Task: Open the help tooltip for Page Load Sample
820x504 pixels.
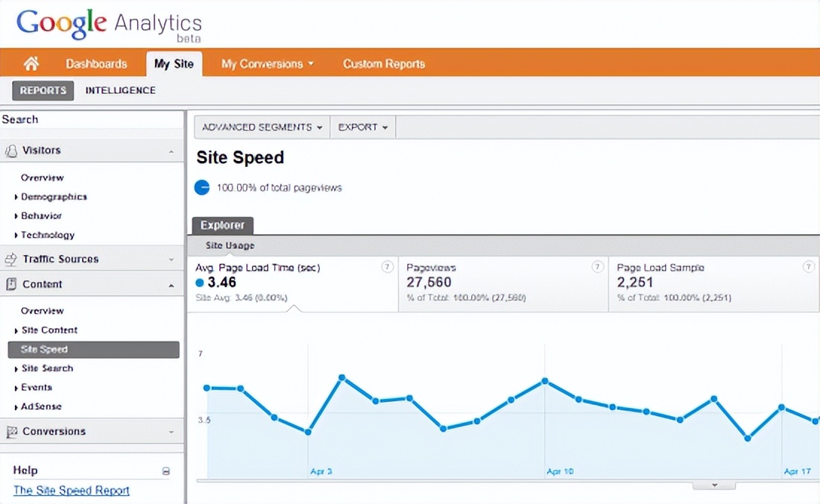Action: [809, 266]
